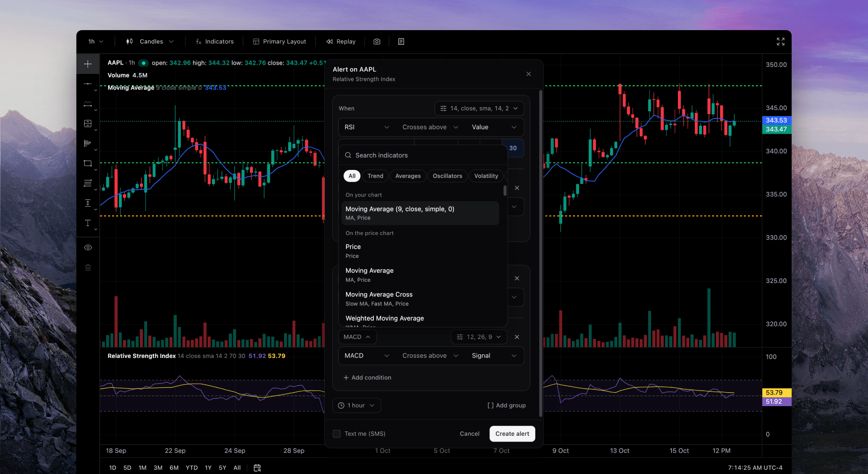Enable the Text me (SMS) checkbox
The image size is (868, 474).
tap(337, 433)
